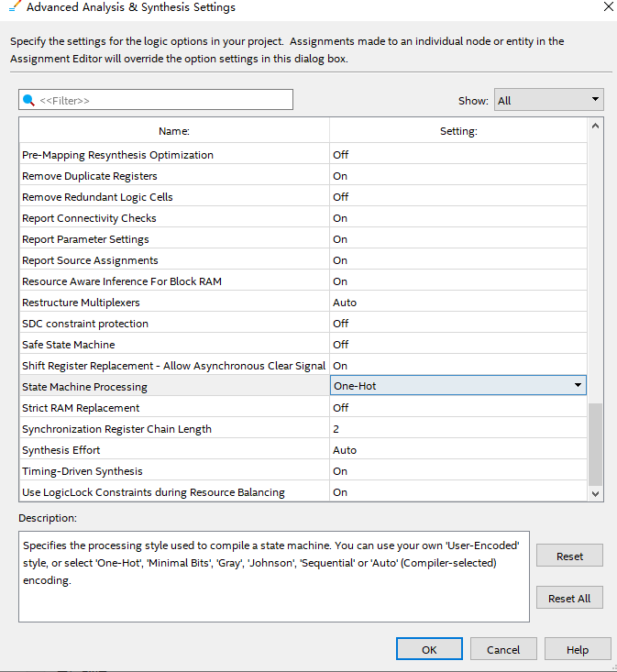Close the Advanced Analysis dialog
Screen dimensions: 617x672
[608, 6]
